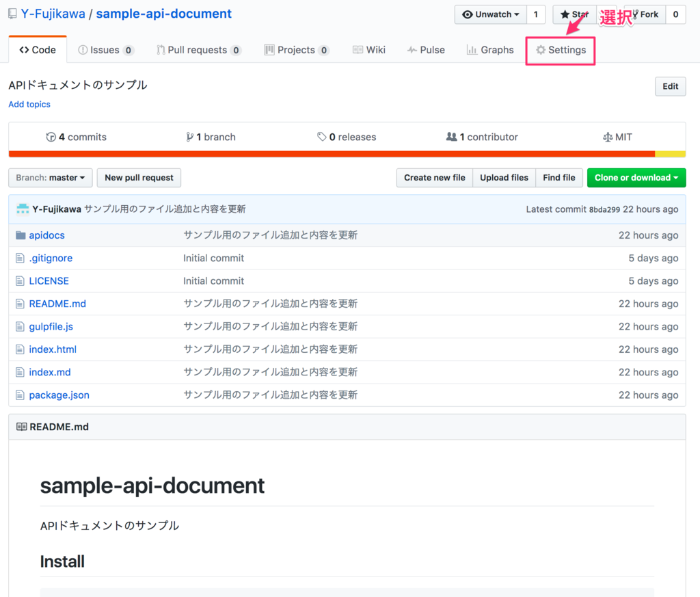Screen dimensions: 700x597
Task: Click Find file button
Action: [x=559, y=178]
